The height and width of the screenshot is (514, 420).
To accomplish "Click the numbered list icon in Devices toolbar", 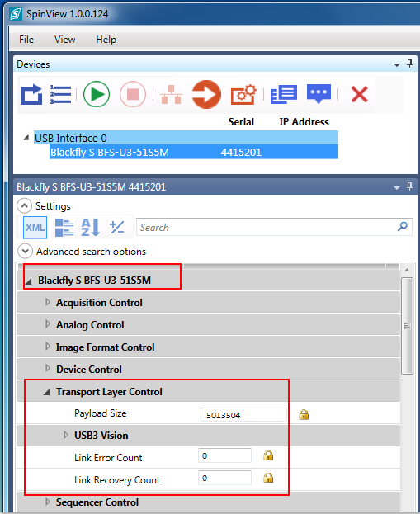I will click(61, 94).
